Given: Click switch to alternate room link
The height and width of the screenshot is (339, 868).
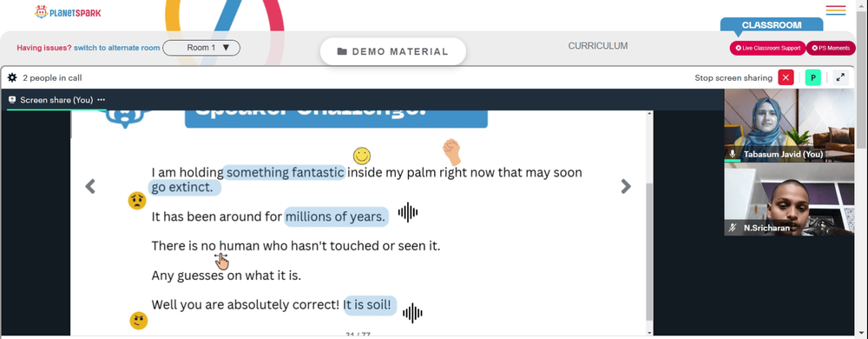Looking at the screenshot, I should tap(117, 48).
